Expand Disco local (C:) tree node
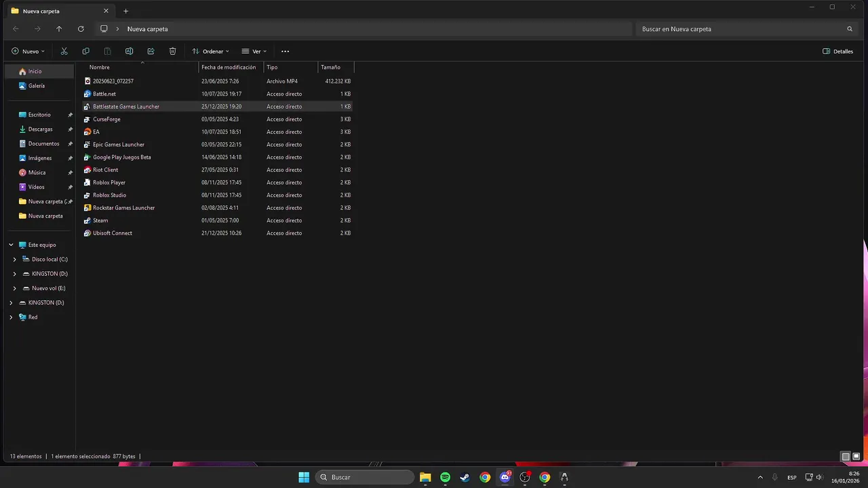 tap(15, 260)
